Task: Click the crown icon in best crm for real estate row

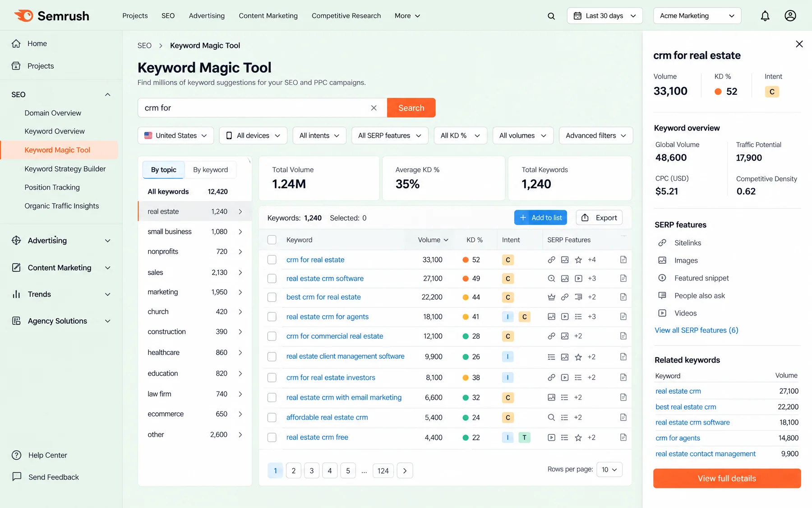Action: [x=551, y=297]
